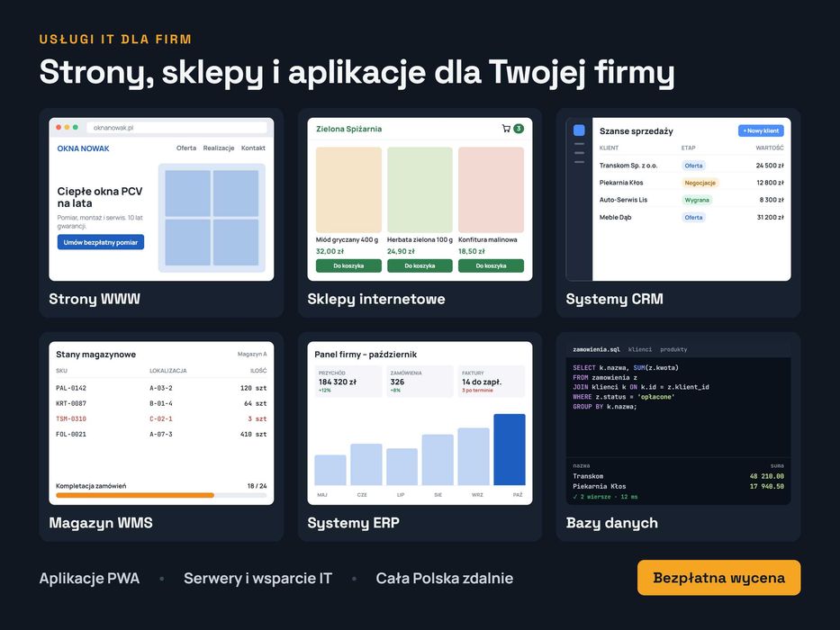Click the PAŹ bar in chart
840x630 pixels.
tap(510, 449)
